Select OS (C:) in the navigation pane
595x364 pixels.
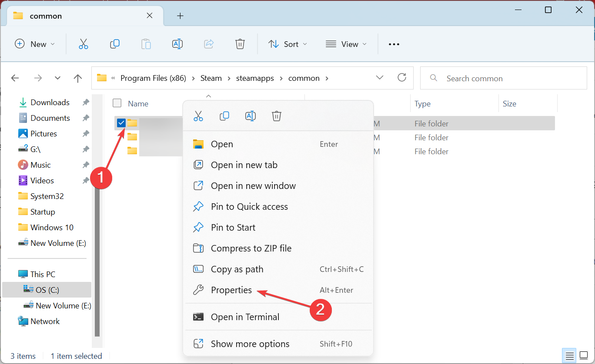point(47,290)
